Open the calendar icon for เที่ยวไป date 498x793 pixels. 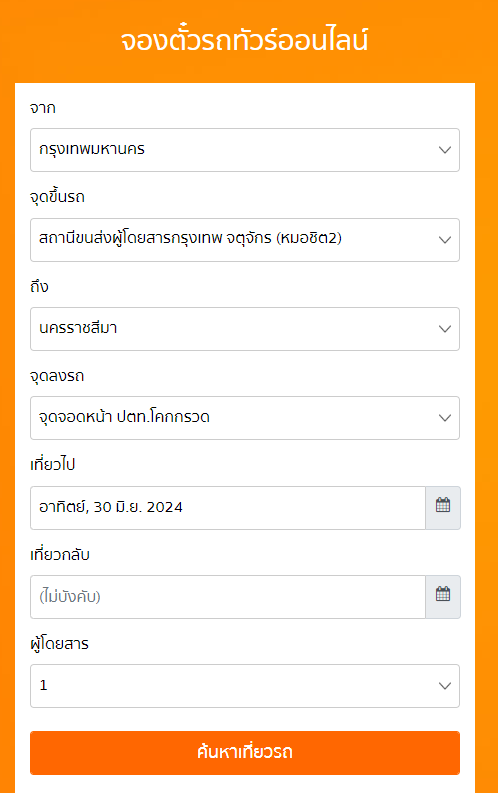[443, 508]
